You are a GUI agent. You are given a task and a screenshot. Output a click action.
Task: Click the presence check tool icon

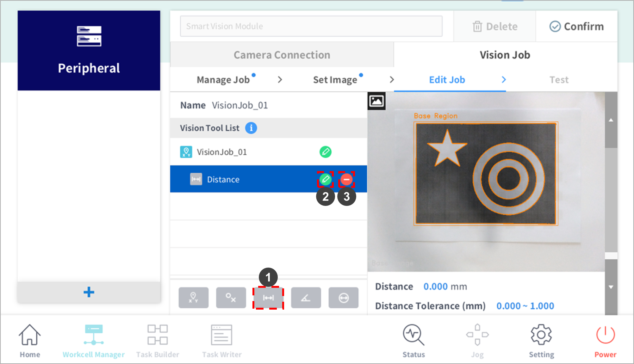(231, 298)
